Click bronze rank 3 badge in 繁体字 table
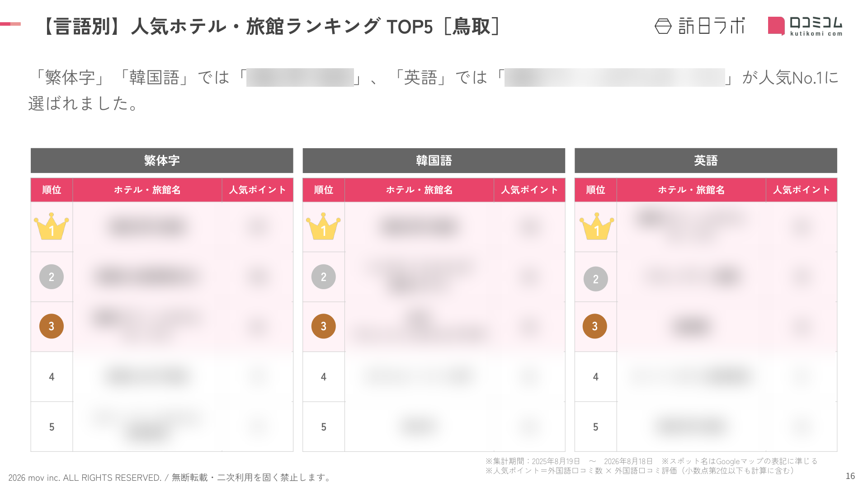 [52, 326]
